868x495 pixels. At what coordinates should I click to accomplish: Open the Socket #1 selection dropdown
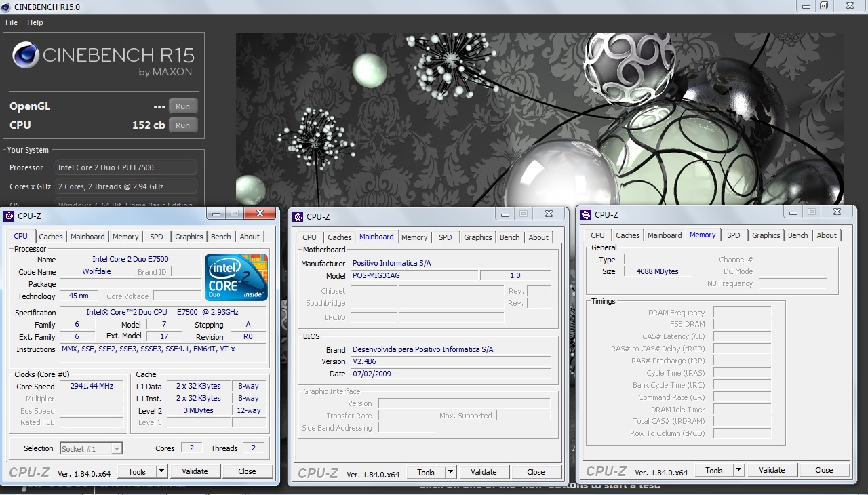(x=92, y=448)
